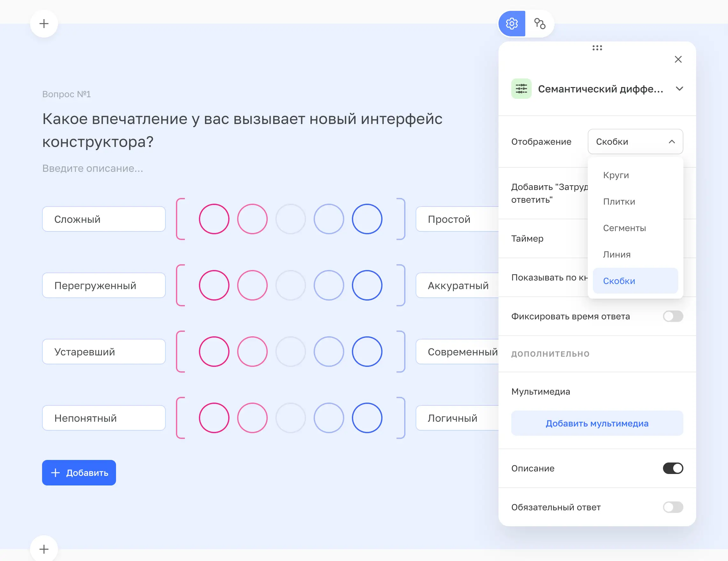The height and width of the screenshot is (561, 728).
Task: Click the semantic differential type icon
Action: (521, 89)
